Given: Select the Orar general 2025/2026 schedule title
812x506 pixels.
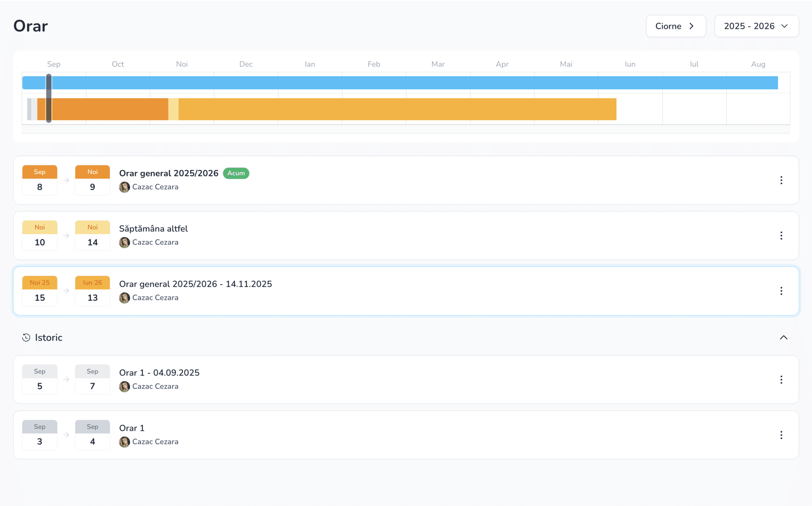Looking at the screenshot, I should pyautogui.click(x=169, y=173).
